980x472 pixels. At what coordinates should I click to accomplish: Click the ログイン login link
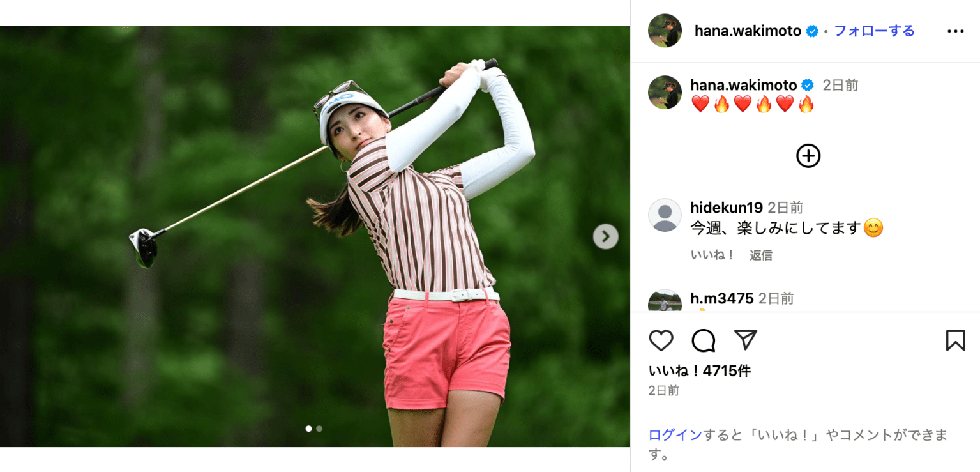[x=675, y=435]
